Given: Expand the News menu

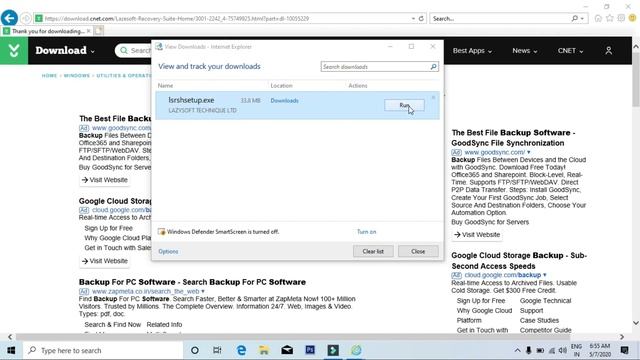Looking at the screenshot, I should (524, 51).
